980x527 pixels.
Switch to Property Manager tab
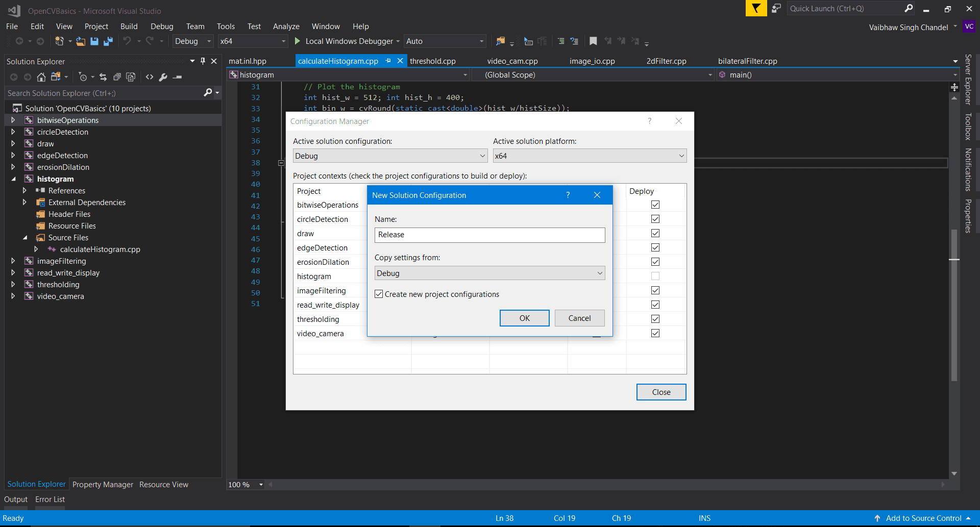[103, 485]
